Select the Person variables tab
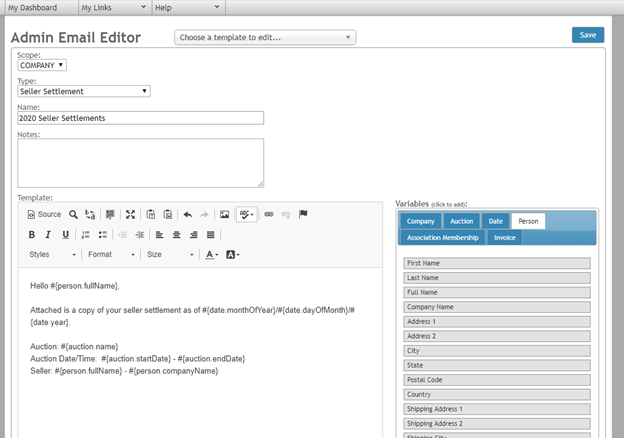The width and height of the screenshot is (624, 438). (528, 221)
